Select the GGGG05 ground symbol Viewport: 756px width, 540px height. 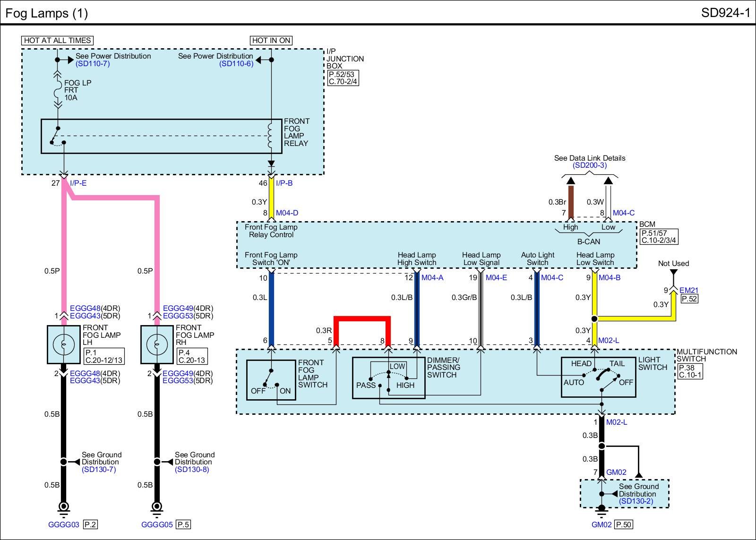tap(157, 508)
